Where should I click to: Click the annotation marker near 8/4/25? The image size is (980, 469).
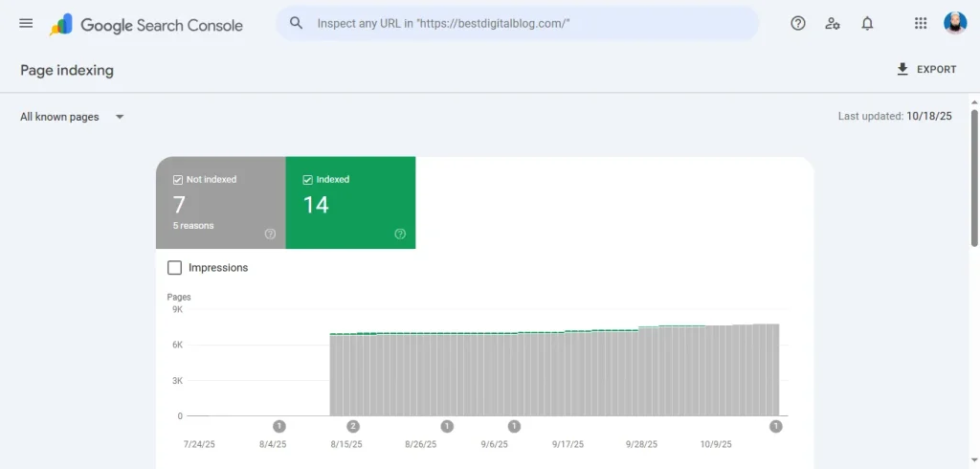tap(278, 426)
